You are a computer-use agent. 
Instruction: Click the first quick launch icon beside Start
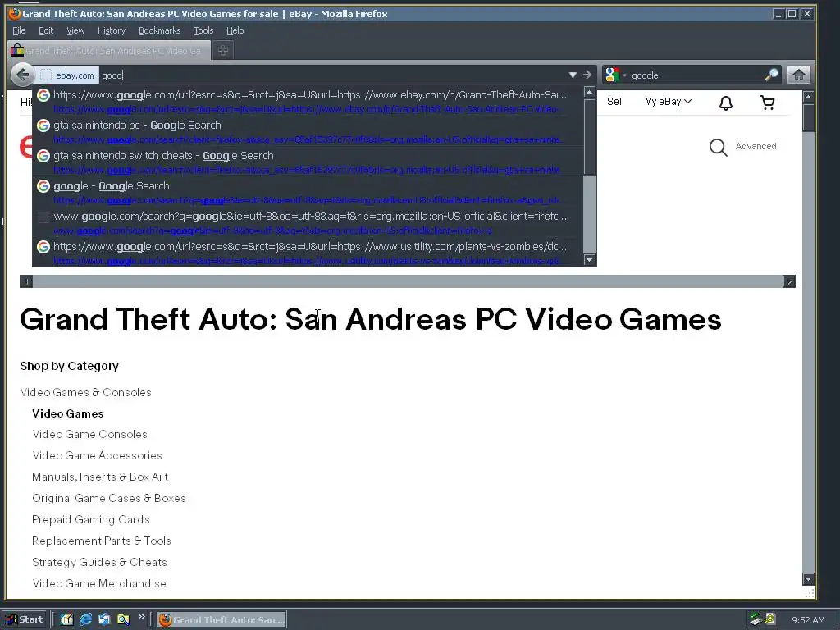66,619
